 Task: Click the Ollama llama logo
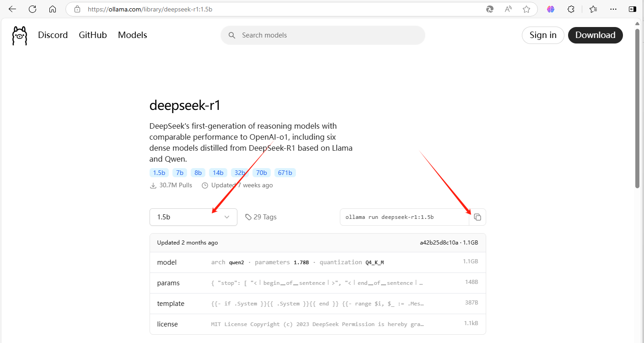20,36
